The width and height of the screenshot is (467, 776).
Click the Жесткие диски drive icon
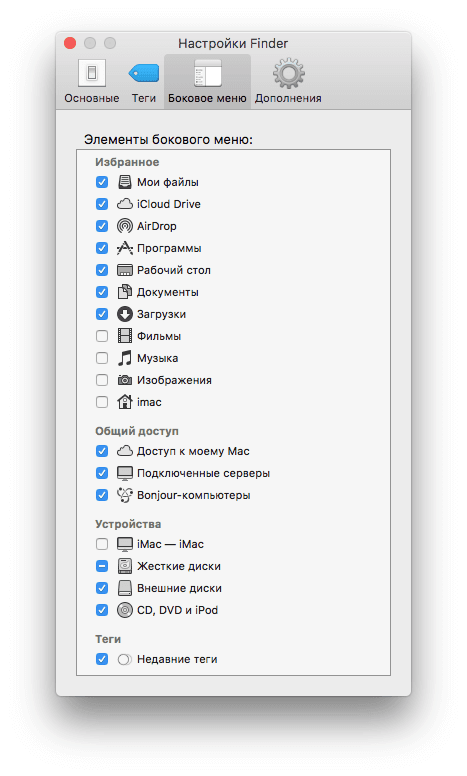click(125, 566)
